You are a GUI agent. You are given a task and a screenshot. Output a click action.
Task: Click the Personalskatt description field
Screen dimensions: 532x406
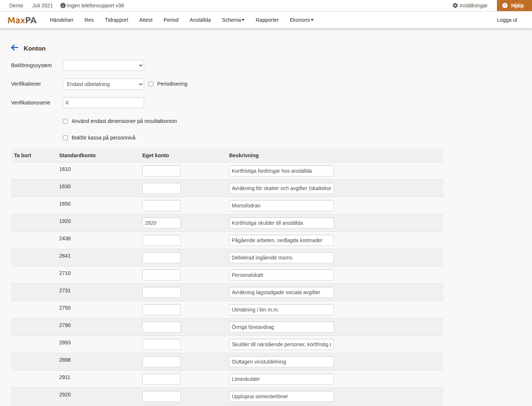[x=282, y=275]
